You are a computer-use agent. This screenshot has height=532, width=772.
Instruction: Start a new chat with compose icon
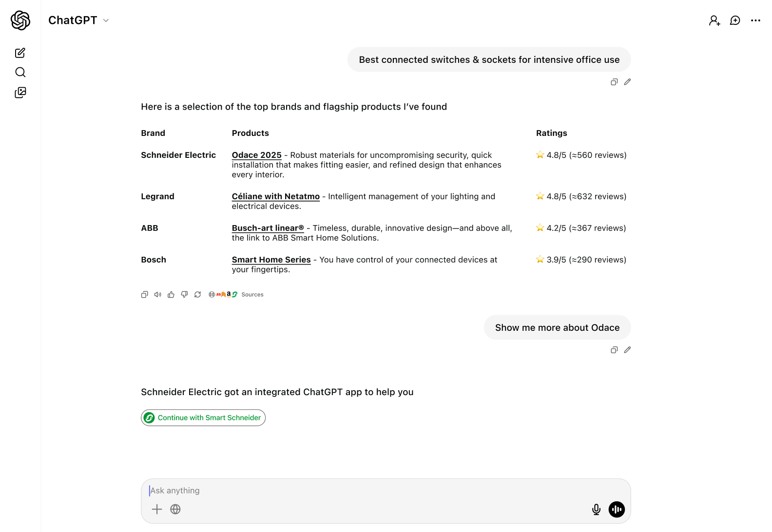click(20, 53)
